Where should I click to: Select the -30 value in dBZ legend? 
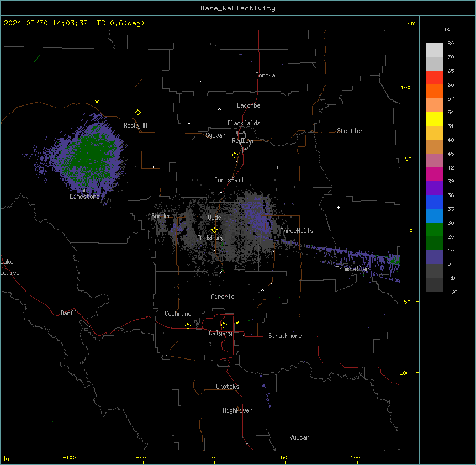pyautogui.click(x=452, y=292)
